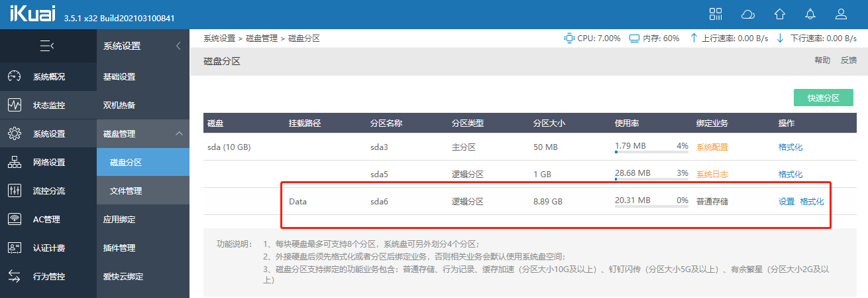Open the 帮助 link
The width and height of the screenshot is (868, 298).
[822, 60]
